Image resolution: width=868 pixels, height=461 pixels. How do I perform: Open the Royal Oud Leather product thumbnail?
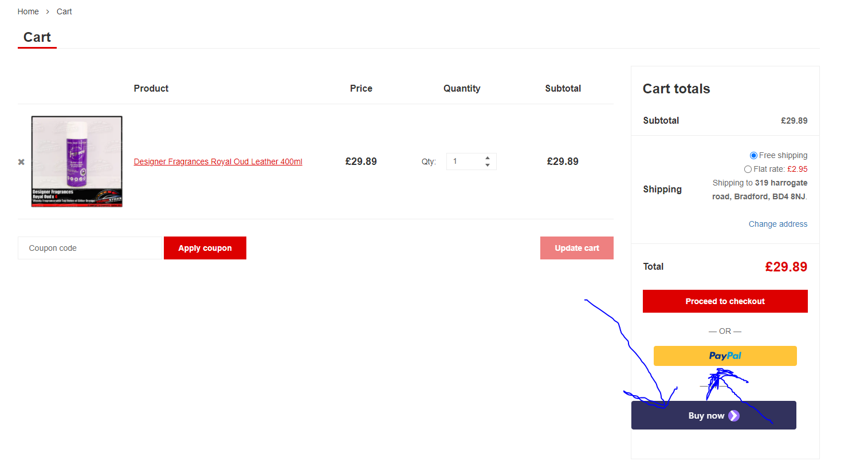coord(77,161)
